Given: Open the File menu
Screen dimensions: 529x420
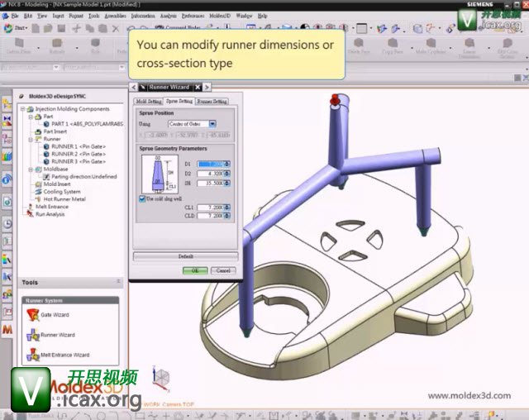Looking at the screenshot, I should (15, 16).
